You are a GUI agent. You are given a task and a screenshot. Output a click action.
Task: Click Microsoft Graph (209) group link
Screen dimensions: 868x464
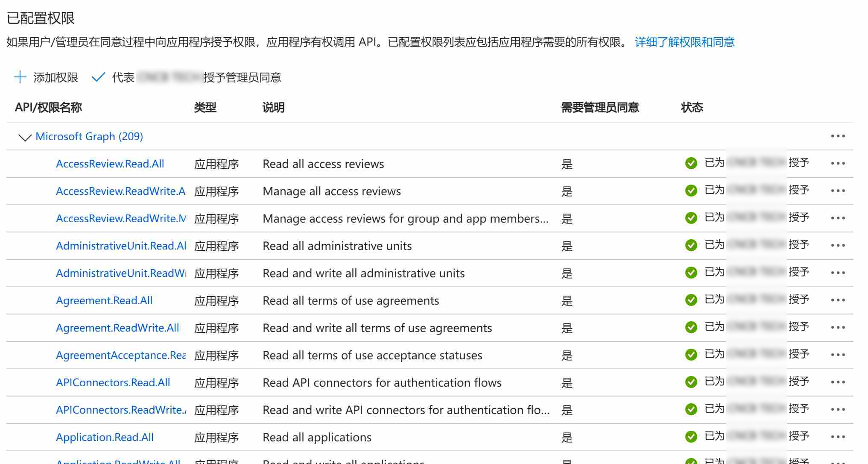[89, 136]
